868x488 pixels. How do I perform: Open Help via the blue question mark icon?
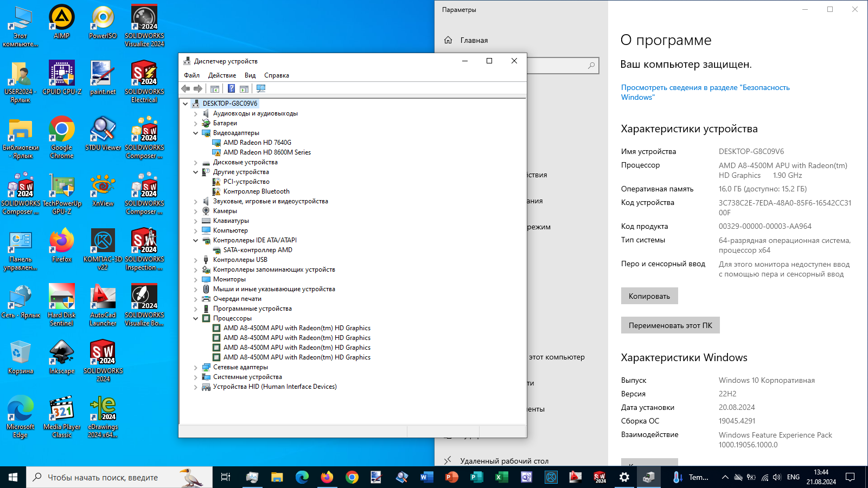(231, 88)
